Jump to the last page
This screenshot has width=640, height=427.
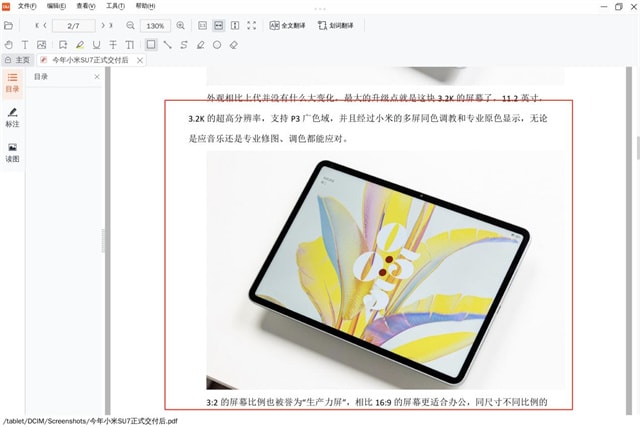tap(111, 25)
